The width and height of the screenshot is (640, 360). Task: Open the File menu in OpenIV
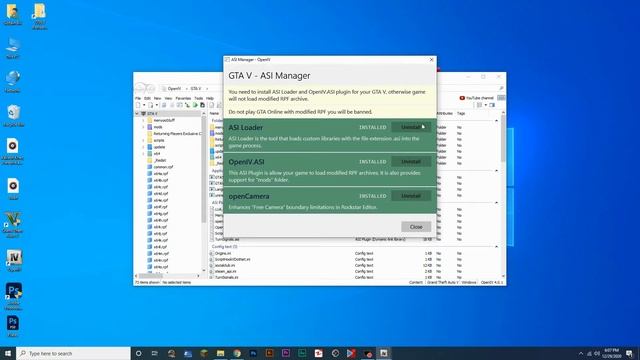(x=138, y=98)
